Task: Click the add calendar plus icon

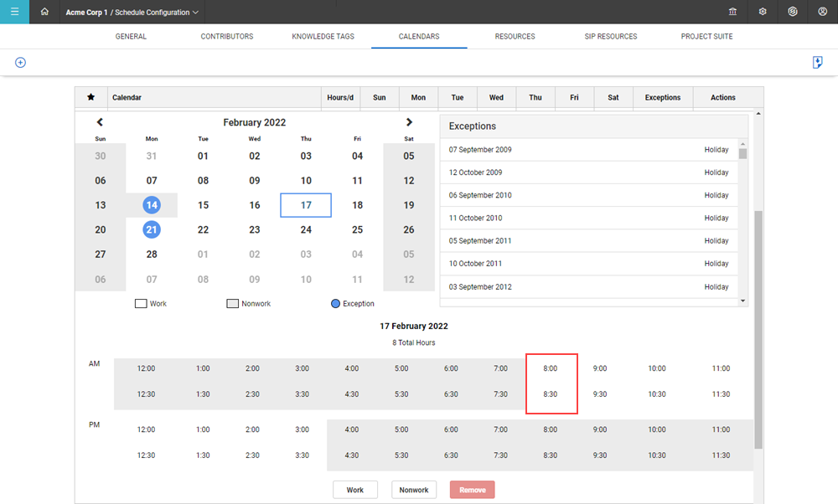Action: pyautogui.click(x=20, y=63)
